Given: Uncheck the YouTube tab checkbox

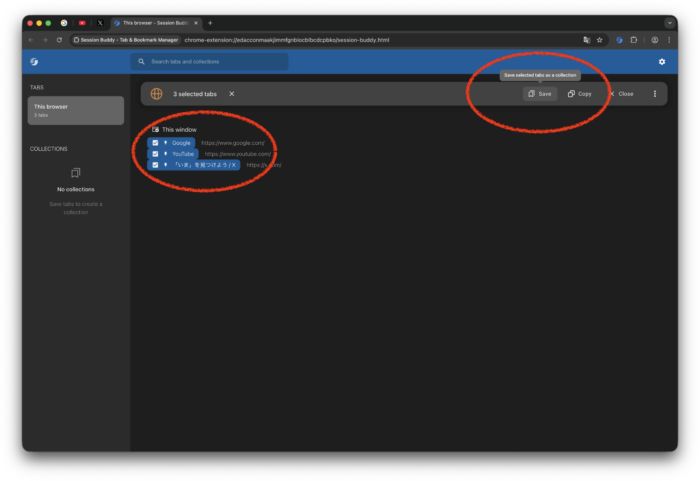Looking at the screenshot, I should pyautogui.click(x=155, y=154).
